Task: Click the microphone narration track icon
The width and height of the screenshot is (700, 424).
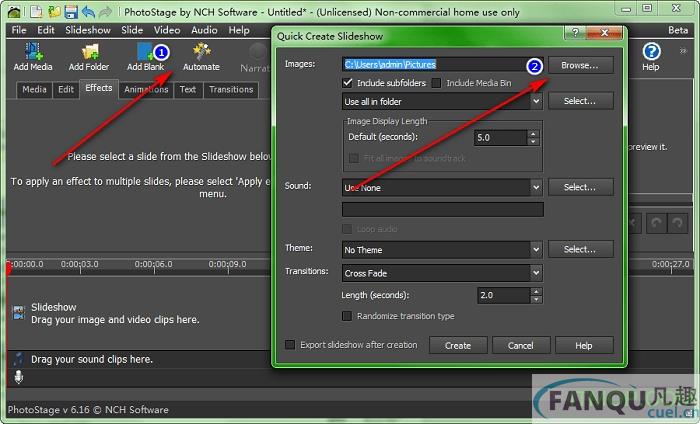Action: point(18,378)
